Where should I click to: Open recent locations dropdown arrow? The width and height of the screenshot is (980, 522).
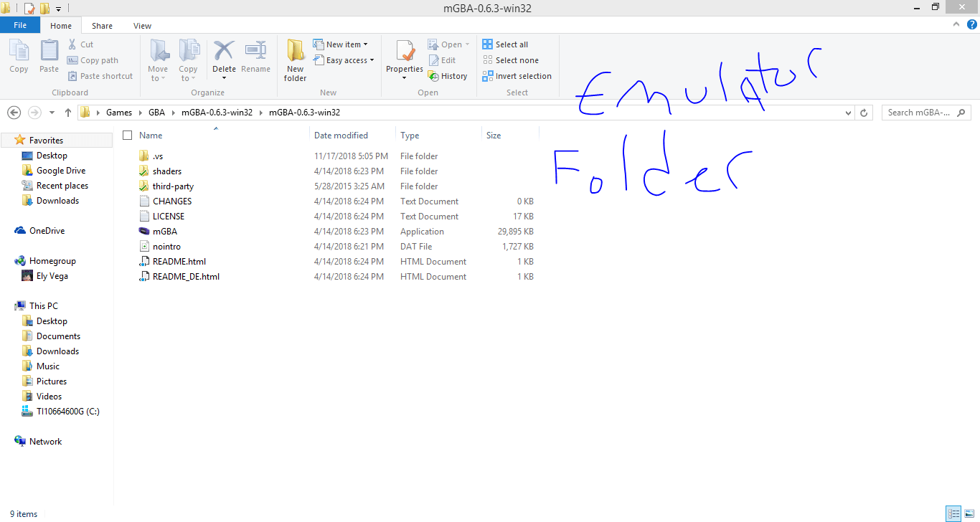(52, 113)
